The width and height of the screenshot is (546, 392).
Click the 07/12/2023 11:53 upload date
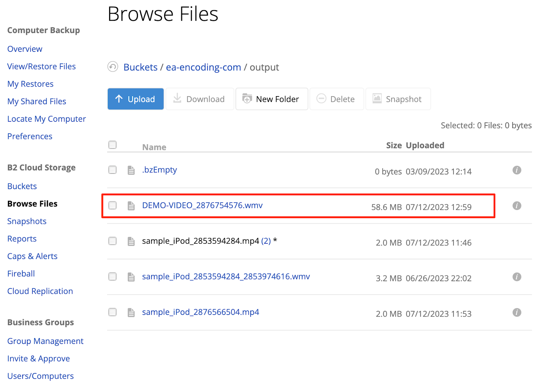[439, 314]
